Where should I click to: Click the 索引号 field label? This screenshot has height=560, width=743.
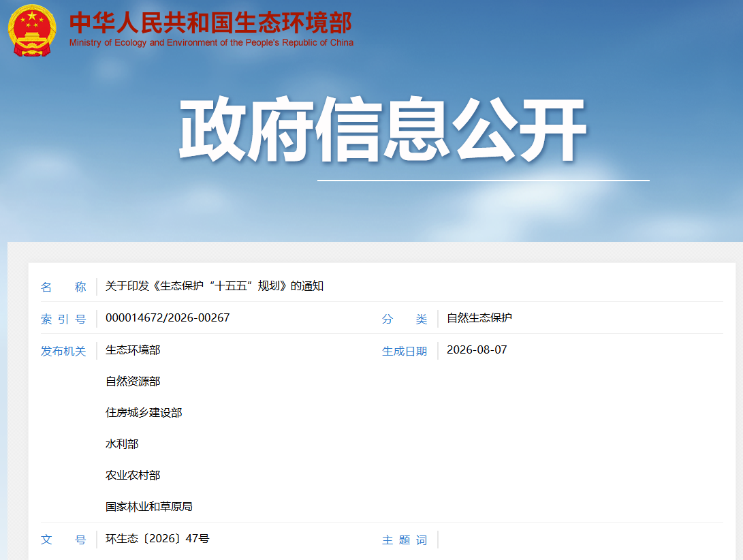pos(63,319)
